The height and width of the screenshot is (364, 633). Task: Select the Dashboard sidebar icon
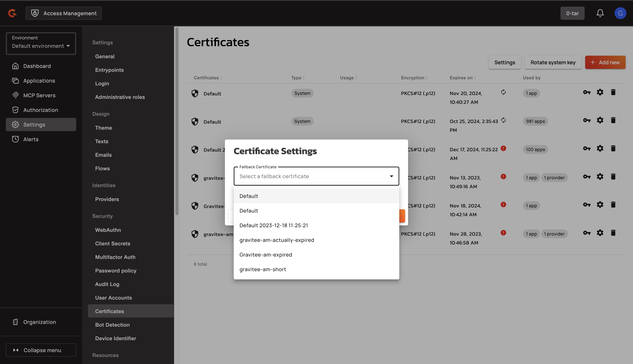pyautogui.click(x=16, y=66)
